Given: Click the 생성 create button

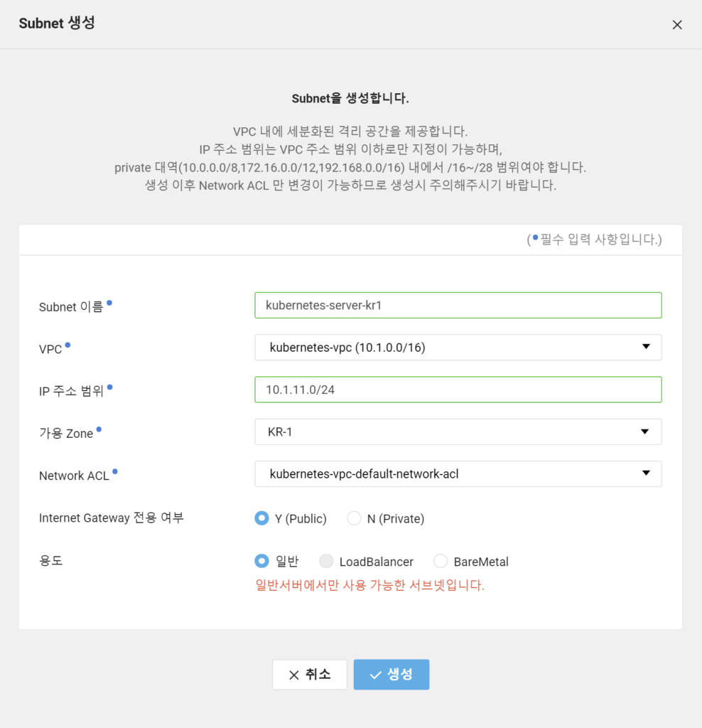Looking at the screenshot, I should click(x=391, y=675).
